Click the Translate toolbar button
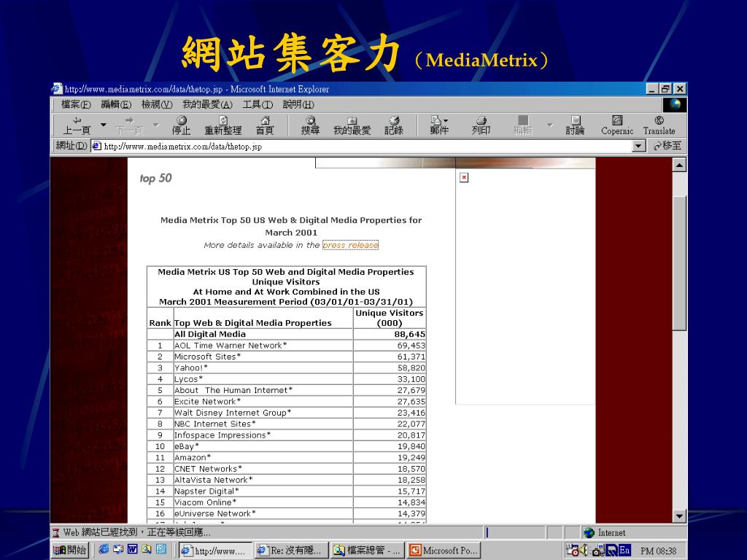The height and width of the screenshot is (560, 747). click(x=659, y=125)
